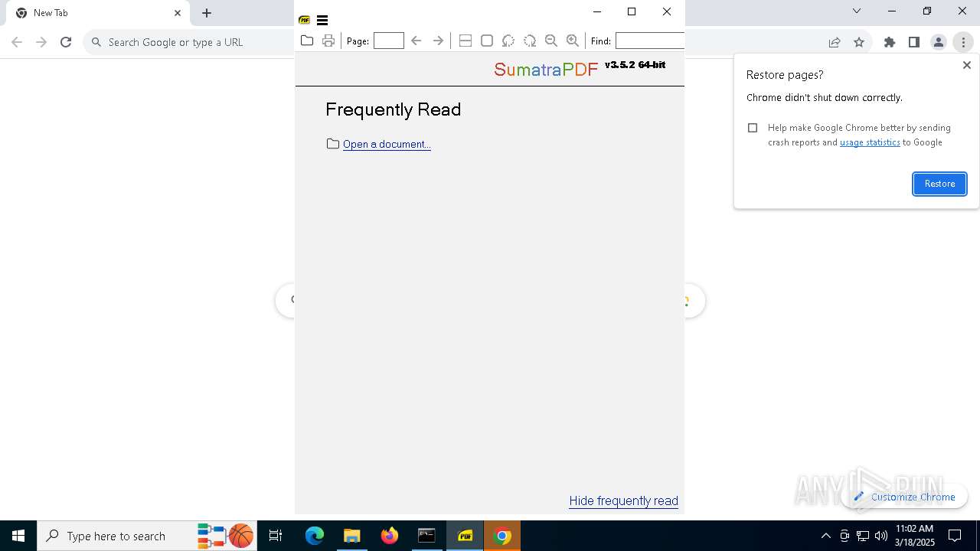Click the Restore button in Chrome
The width and height of the screenshot is (980, 551).
tap(939, 184)
